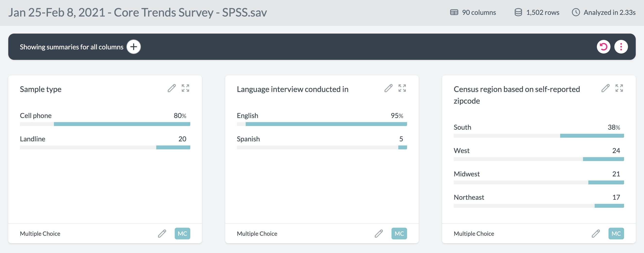This screenshot has height=253, width=644.
Task: Expand the Sample type card to fullscreen
Action: click(185, 88)
